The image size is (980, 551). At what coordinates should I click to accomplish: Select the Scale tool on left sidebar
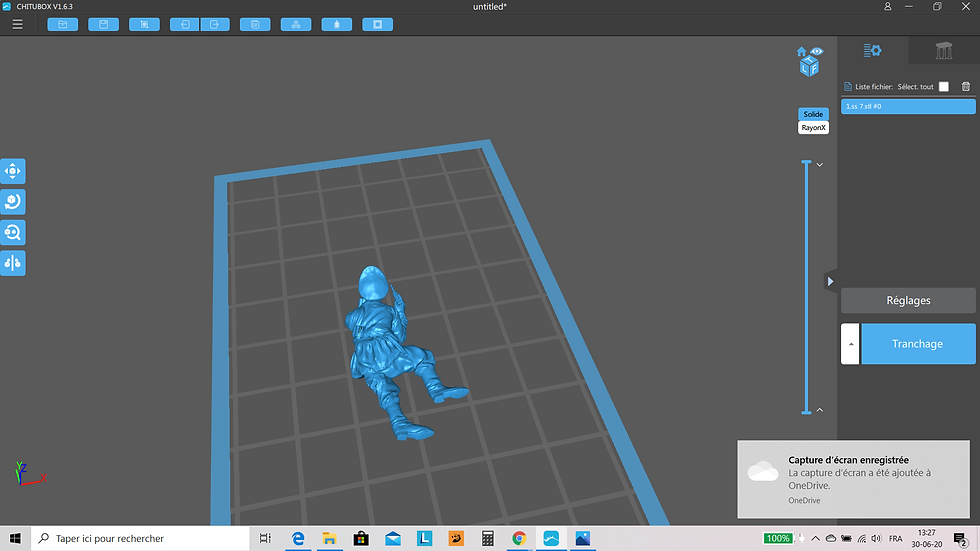click(x=12, y=232)
